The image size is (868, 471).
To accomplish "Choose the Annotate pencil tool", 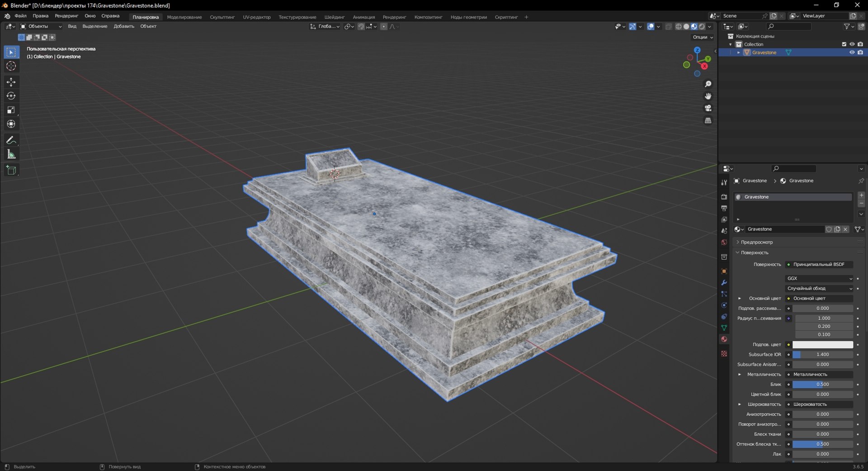I will point(11,140).
